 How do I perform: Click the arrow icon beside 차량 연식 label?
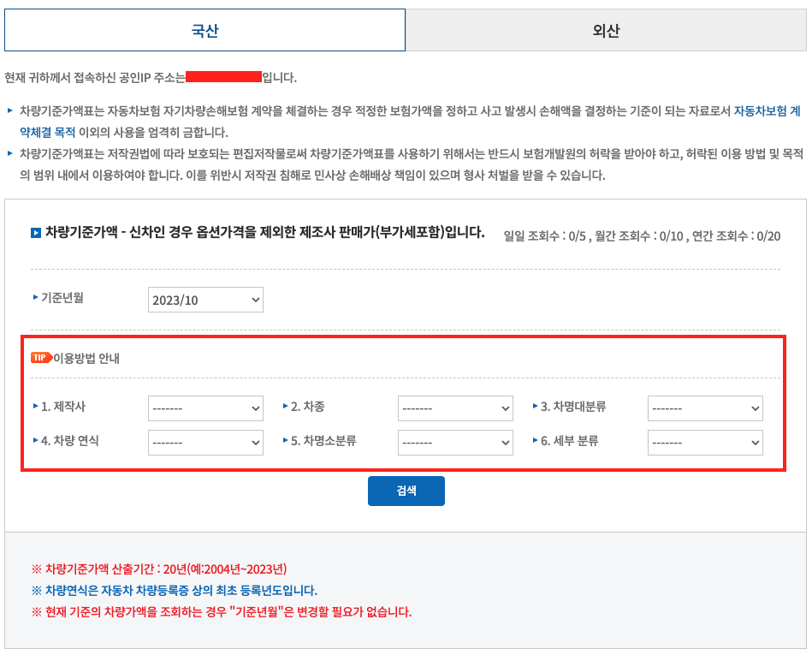coord(35,442)
